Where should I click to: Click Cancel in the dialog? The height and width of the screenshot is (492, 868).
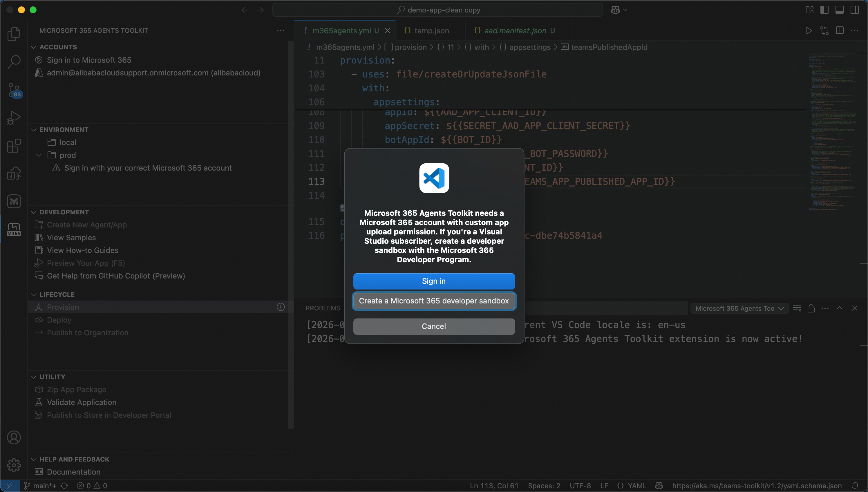click(434, 326)
